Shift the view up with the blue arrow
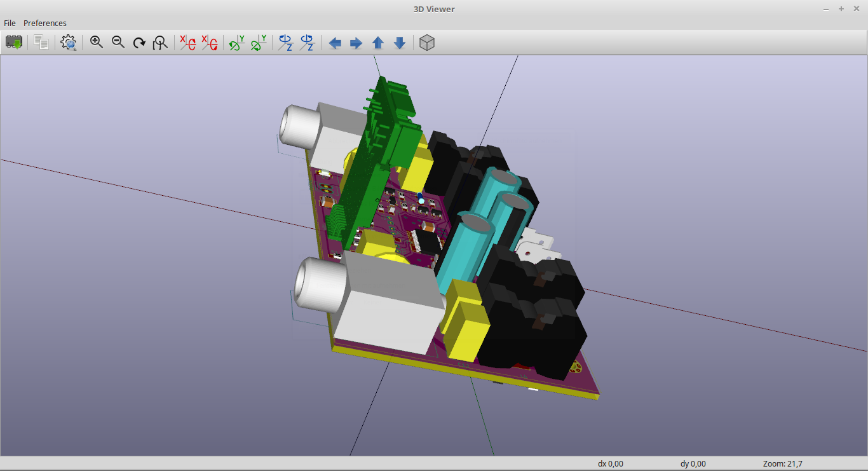The height and width of the screenshot is (471, 868). pyautogui.click(x=378, y=43)
